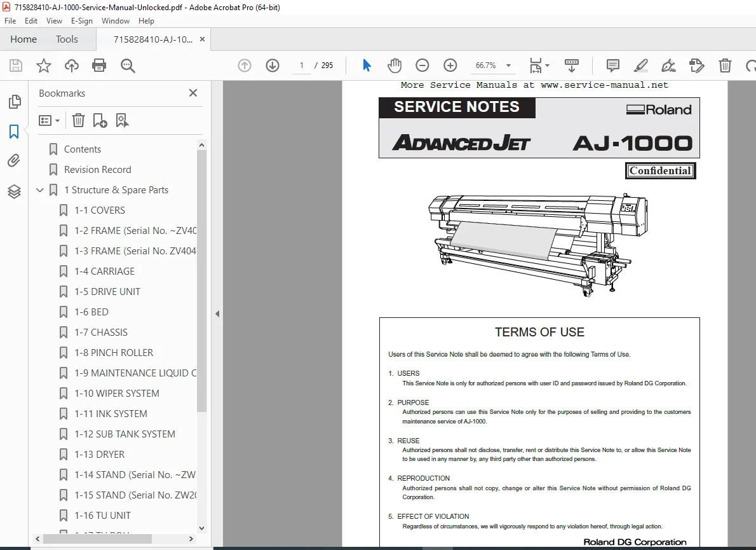Switch to the Tools tab

[67, 39]
